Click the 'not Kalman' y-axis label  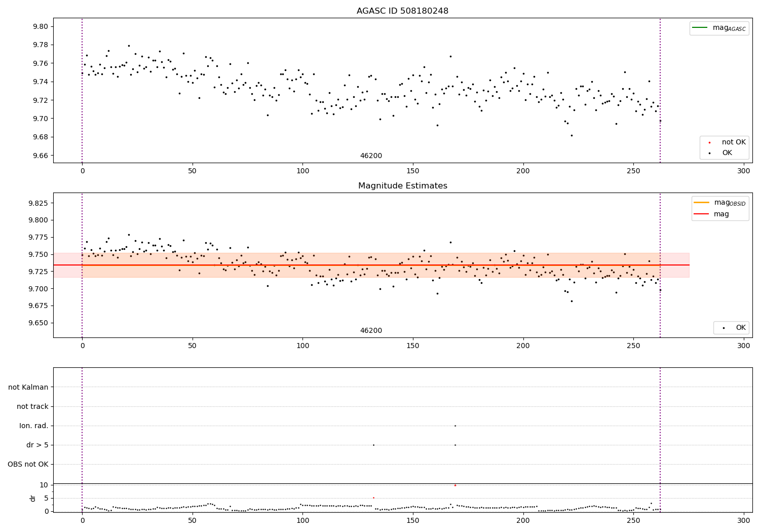coord(28,387)
